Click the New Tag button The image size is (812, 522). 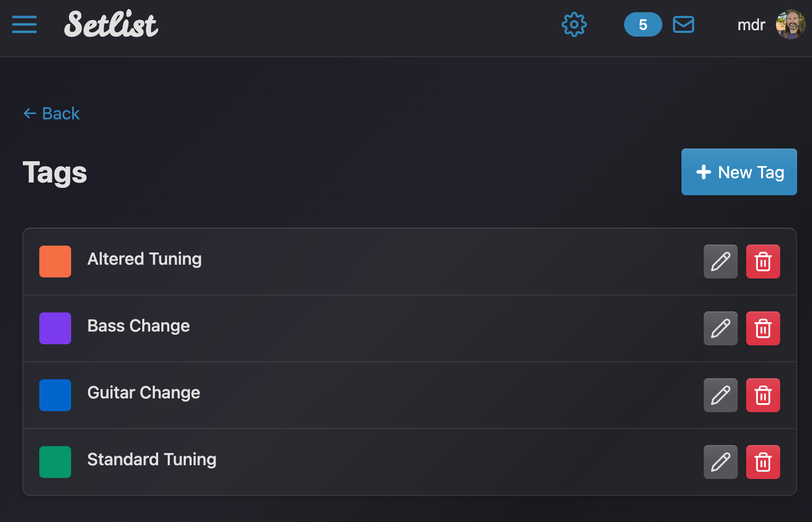coord(739,172)
